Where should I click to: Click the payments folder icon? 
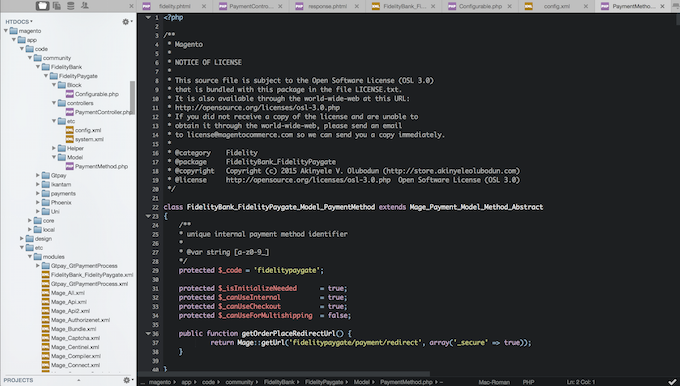(x=46, y=193)
